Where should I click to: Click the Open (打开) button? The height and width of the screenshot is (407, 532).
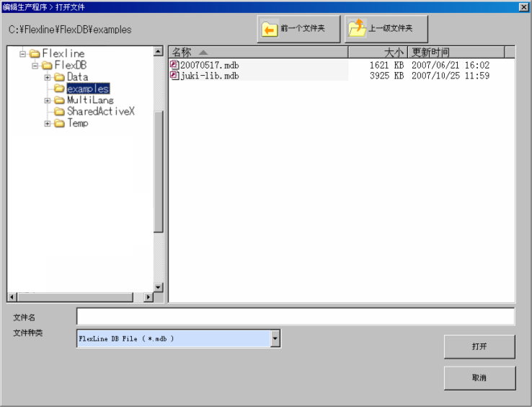(x=479, y=346)
